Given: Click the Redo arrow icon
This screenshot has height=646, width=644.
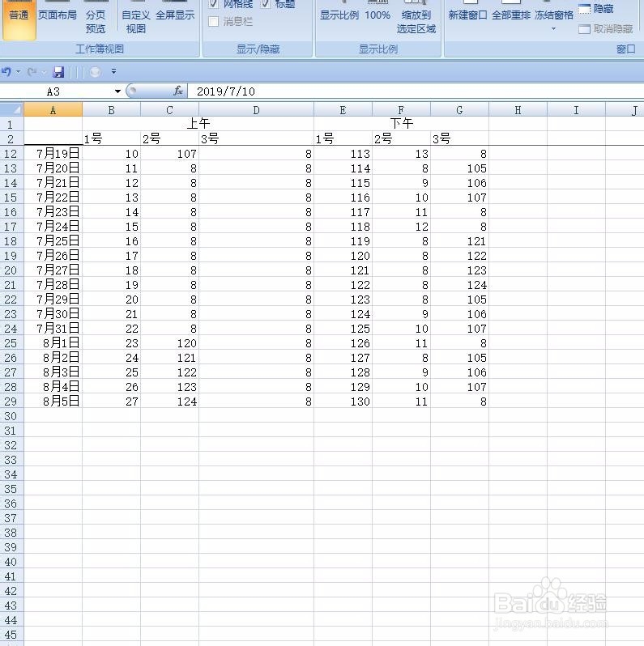Looking at the screenshot, I should [32, 72].
